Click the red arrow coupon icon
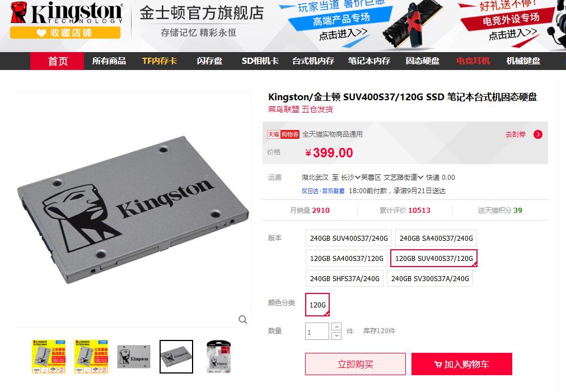The height and width of the screenshot is (392, 566). [538, 134]
